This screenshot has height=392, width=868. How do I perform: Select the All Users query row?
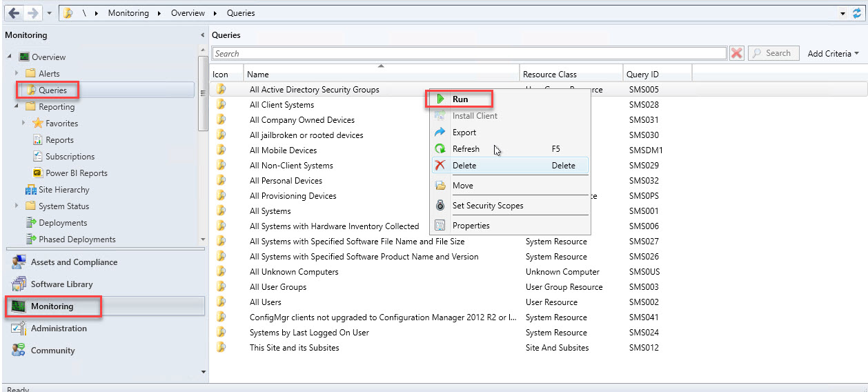click(x=266, y=302)
